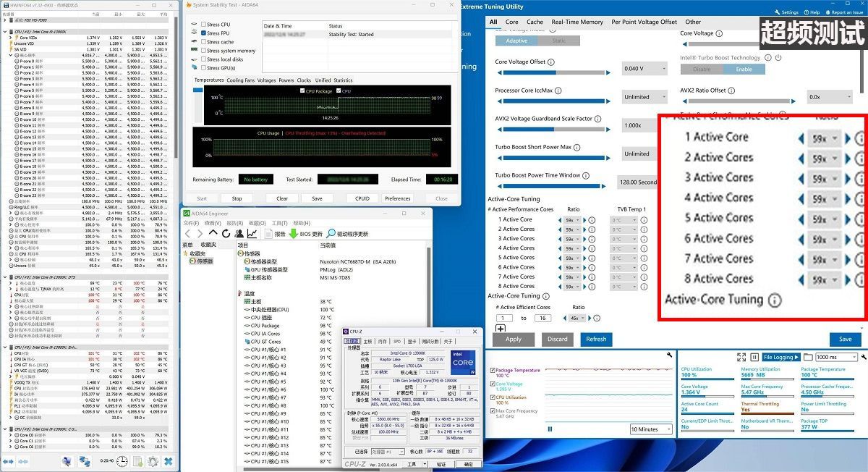Image resolution: width=868 pixels, height=472 pixels.
Task: Click Apply in Intel XTU
Action: (513, 339)
